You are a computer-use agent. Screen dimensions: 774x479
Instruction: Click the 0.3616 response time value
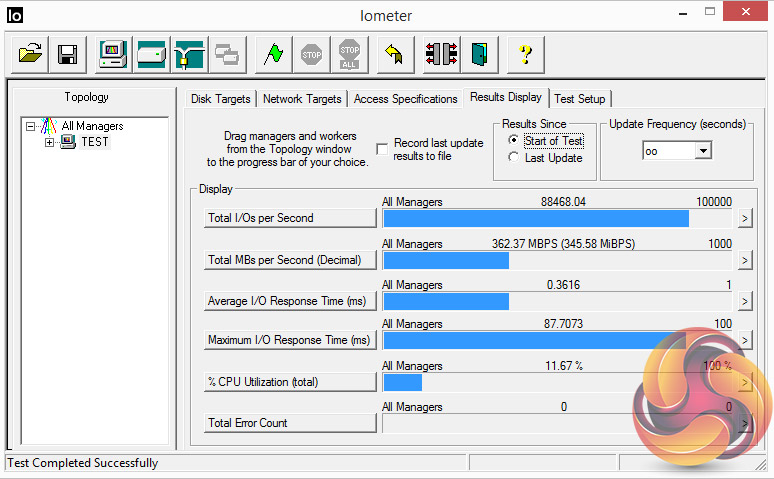coord(563,285)
